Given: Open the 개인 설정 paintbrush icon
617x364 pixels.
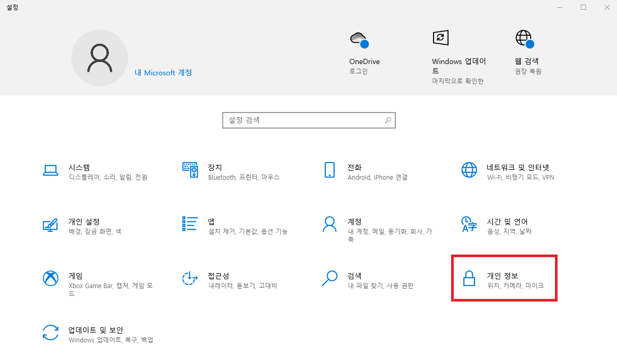Looking at the screenshot, I should 50,225.
